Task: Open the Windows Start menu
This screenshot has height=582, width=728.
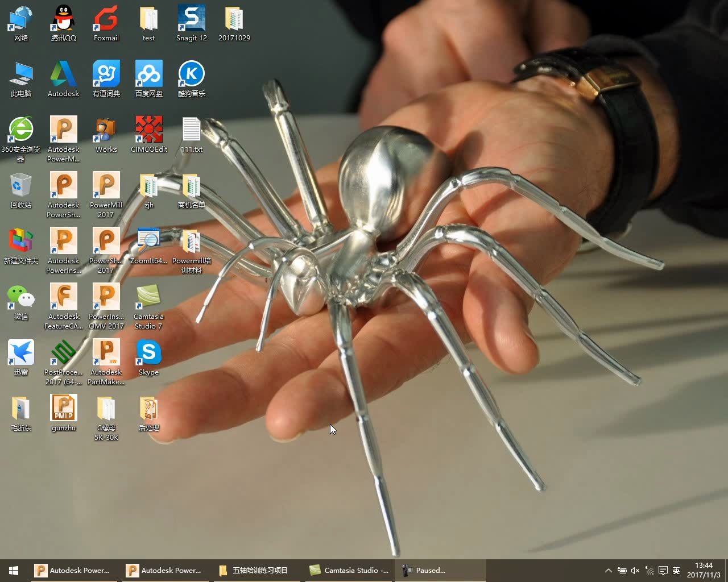Action: (14, 571)
